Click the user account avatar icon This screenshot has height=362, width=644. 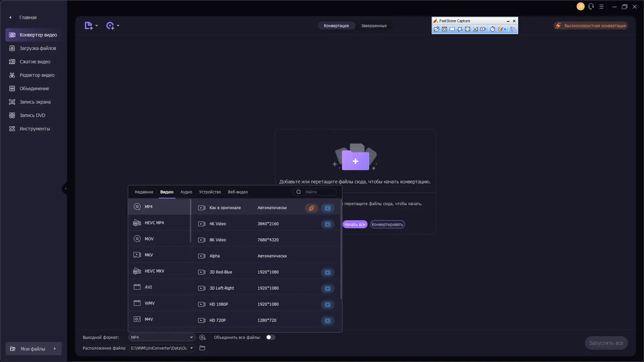(x=581, y=7)
